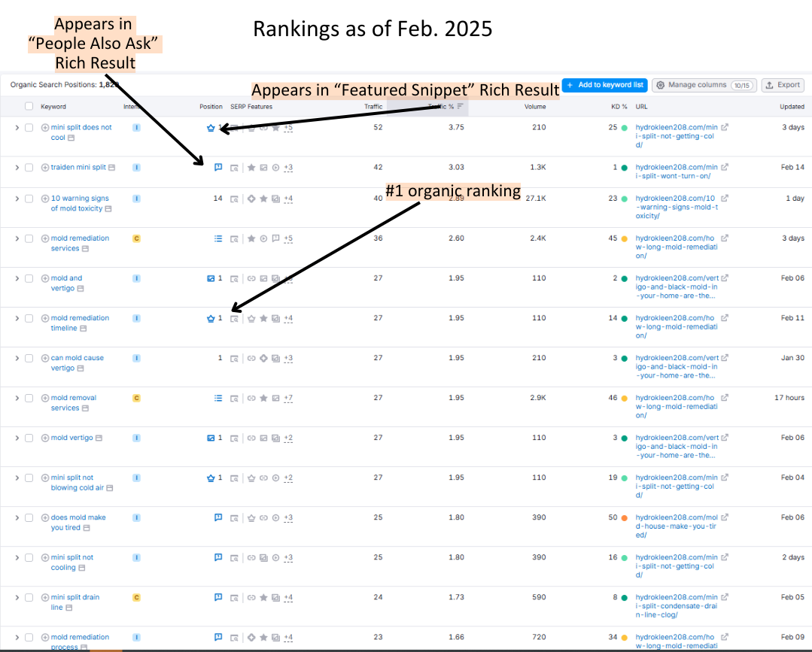Image resolution: width=812 pixels, height=652 pixels.
Task: Click the 'Add to keyword list' button
Action: coord(604,85)
